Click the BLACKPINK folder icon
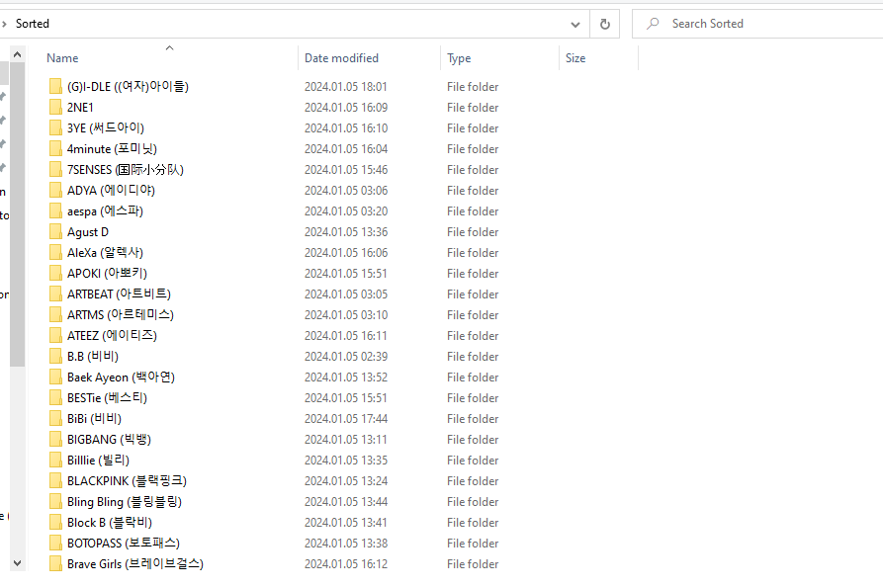Screen dimensions: 883x588 point(55,481)
